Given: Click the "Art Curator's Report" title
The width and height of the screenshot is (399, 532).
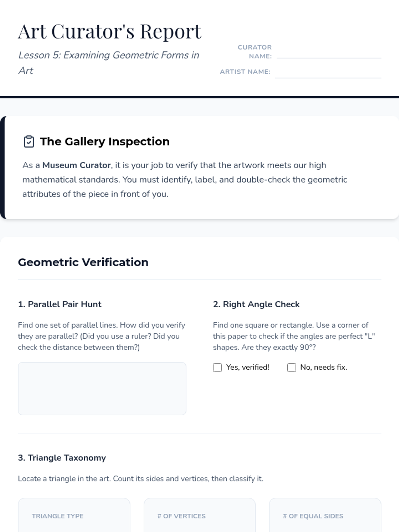Looking at the screenshot, I should point(109,32).
